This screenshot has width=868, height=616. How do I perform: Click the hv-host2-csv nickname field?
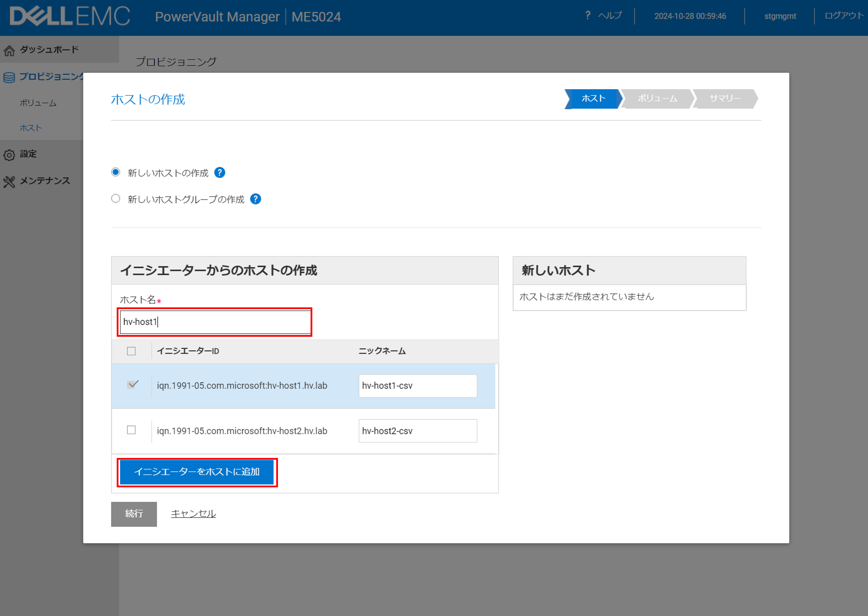tap(418, 431)
